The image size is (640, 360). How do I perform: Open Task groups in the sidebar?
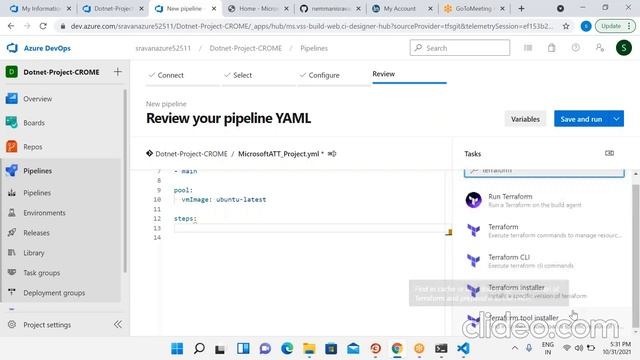pyautogui.click(x=41, y=273)
